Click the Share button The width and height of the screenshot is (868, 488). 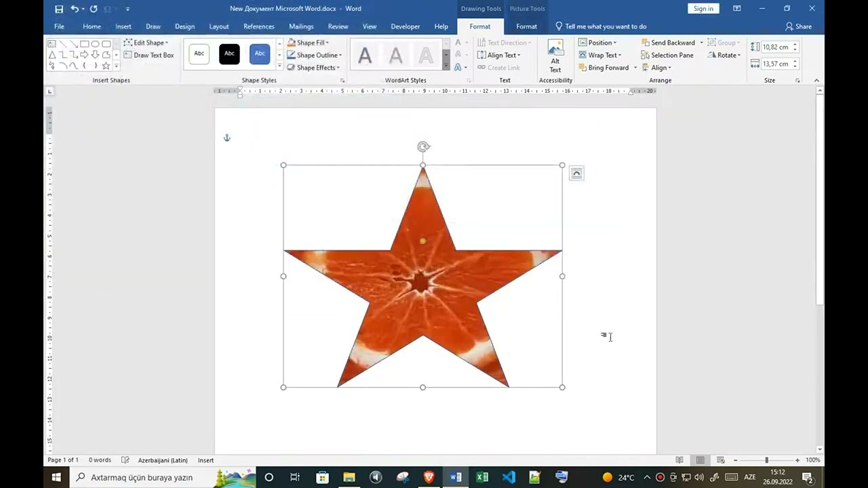(798, 26)
